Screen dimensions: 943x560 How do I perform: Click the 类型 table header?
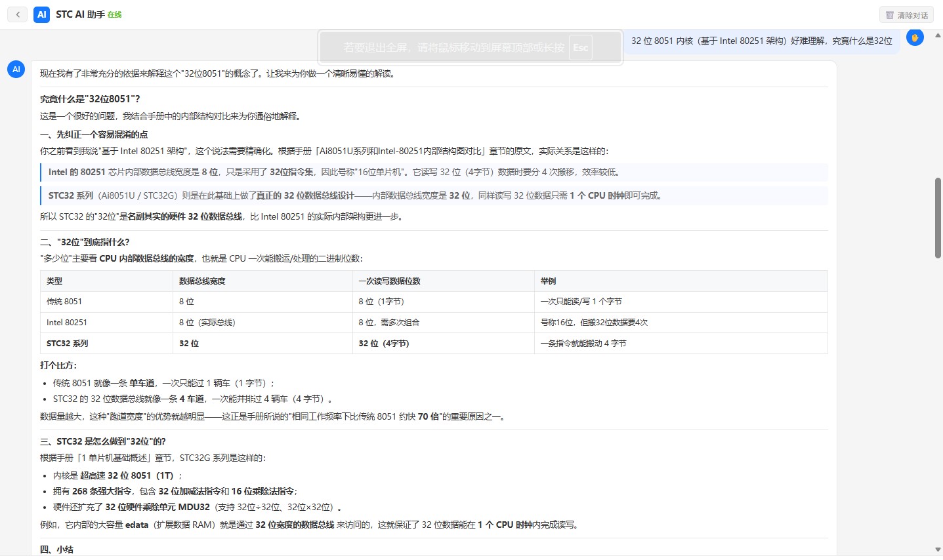pyautogui.click(x=106, y=281)
